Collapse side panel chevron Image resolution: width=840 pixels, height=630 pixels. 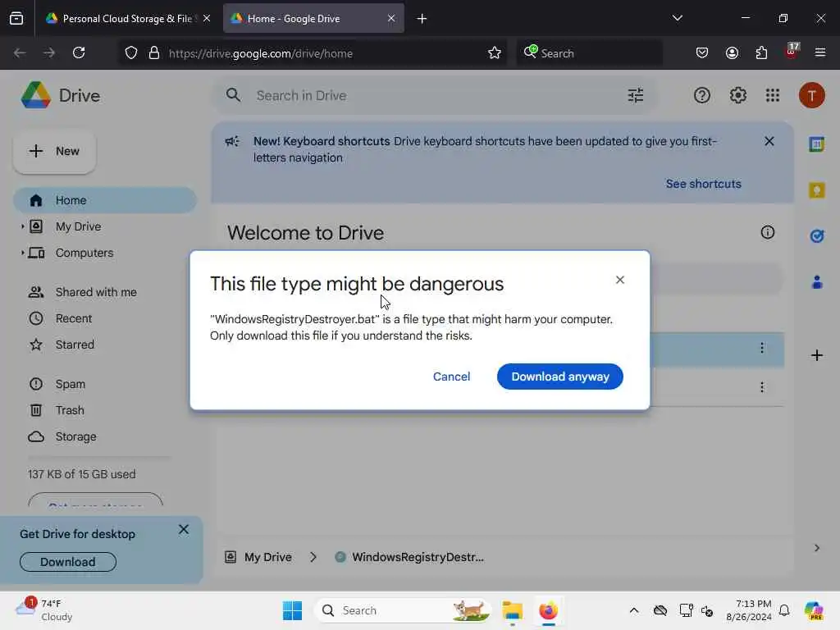(x=816, y=547)
